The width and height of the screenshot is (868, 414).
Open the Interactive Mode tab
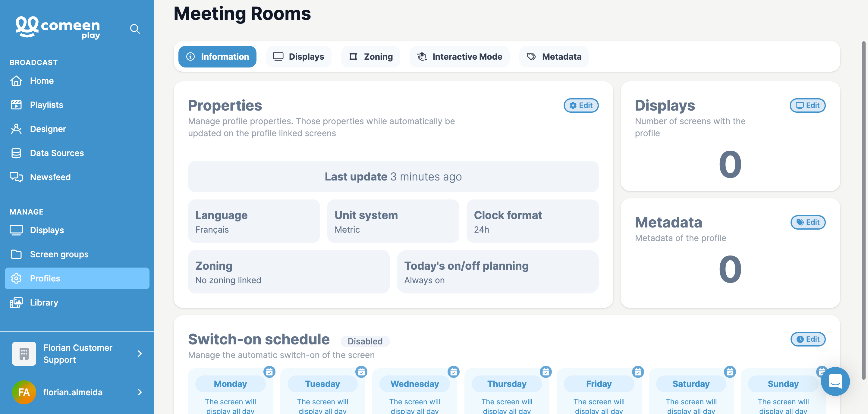(x=460, y=57)
